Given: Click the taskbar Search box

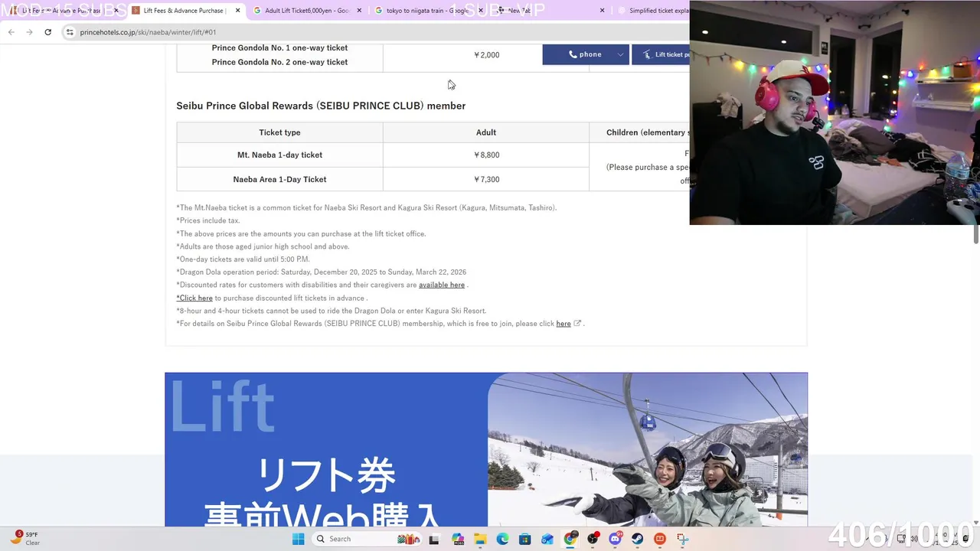Looking at the screenshot, I should 367,539.
